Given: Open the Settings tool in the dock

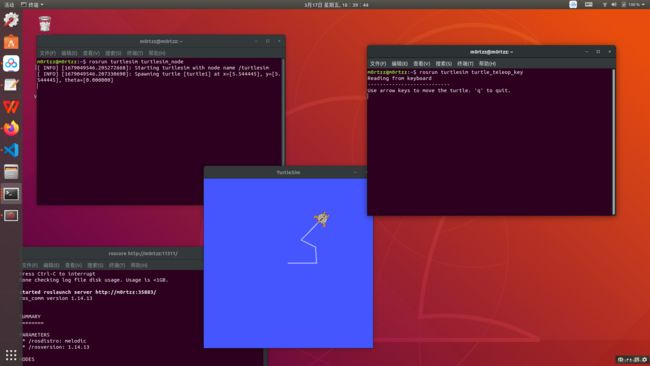Looking at the screenshot, I should click(x=11, y=20).
